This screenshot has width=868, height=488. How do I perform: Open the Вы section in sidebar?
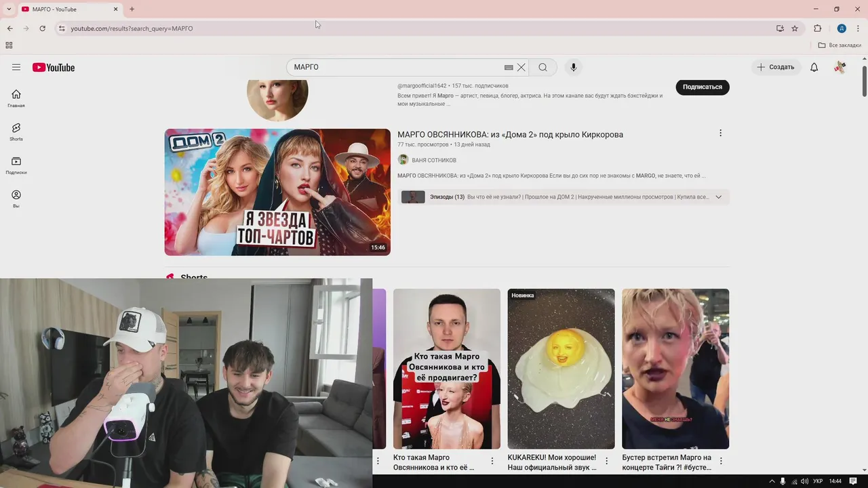16,199
